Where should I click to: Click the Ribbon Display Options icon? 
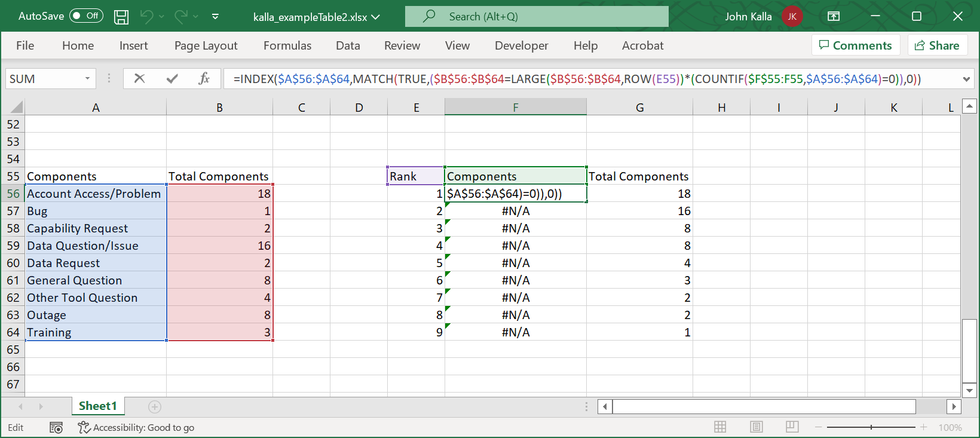click(833, 17)
